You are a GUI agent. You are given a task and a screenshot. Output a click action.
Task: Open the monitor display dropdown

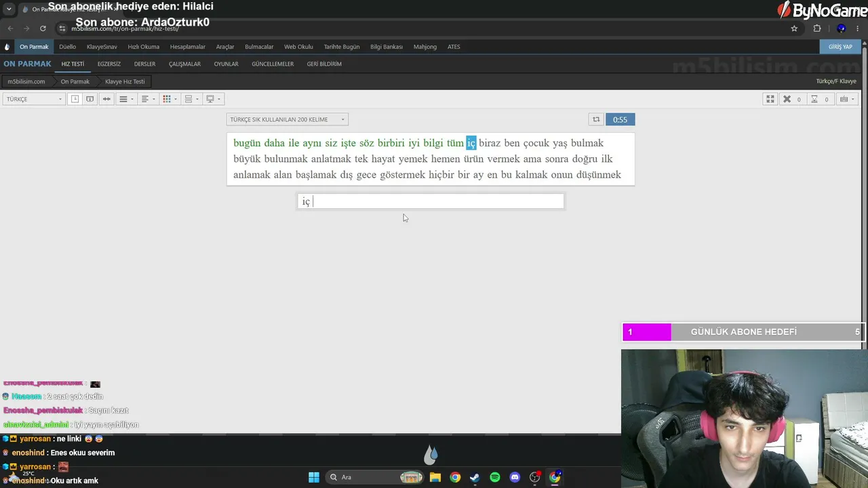pyautogui.click(x=213, y=99)
